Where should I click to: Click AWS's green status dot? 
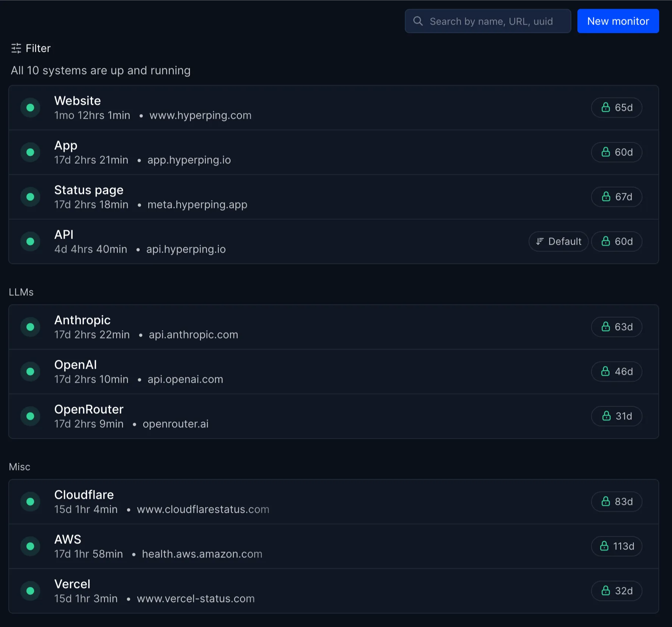click(30, 546)
